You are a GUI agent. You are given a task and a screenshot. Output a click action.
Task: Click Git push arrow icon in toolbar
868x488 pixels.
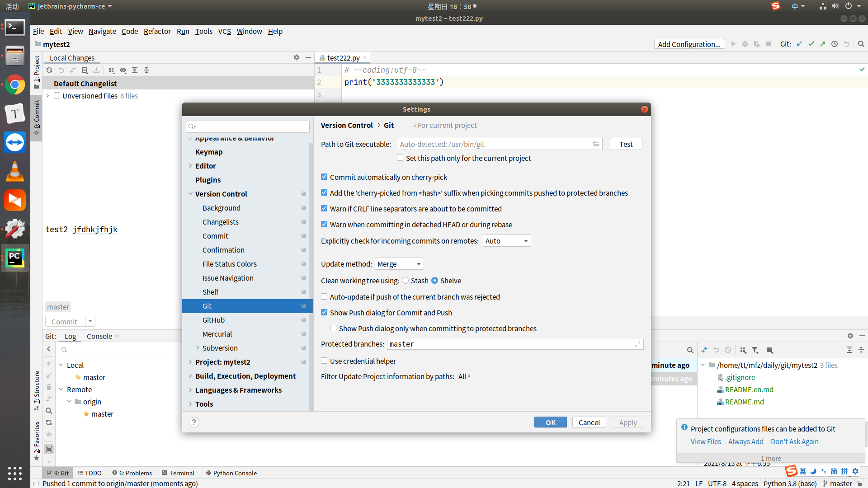(x=823, y=44)
